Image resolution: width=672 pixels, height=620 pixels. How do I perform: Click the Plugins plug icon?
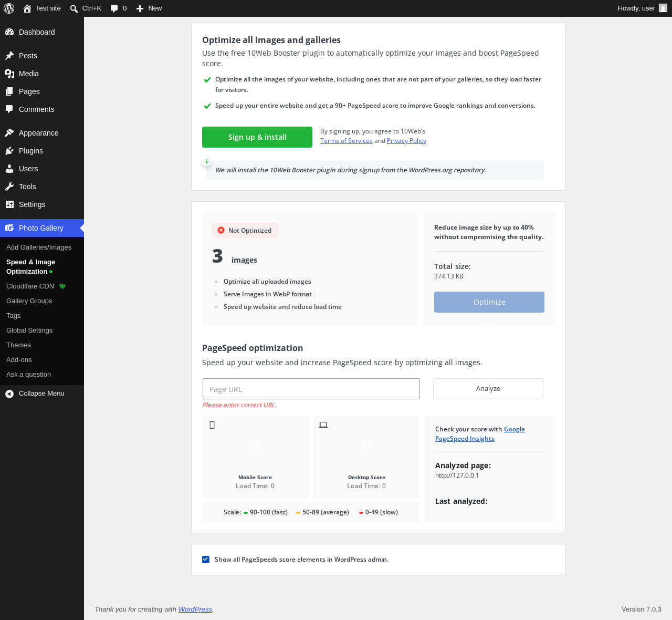(9, 151)
